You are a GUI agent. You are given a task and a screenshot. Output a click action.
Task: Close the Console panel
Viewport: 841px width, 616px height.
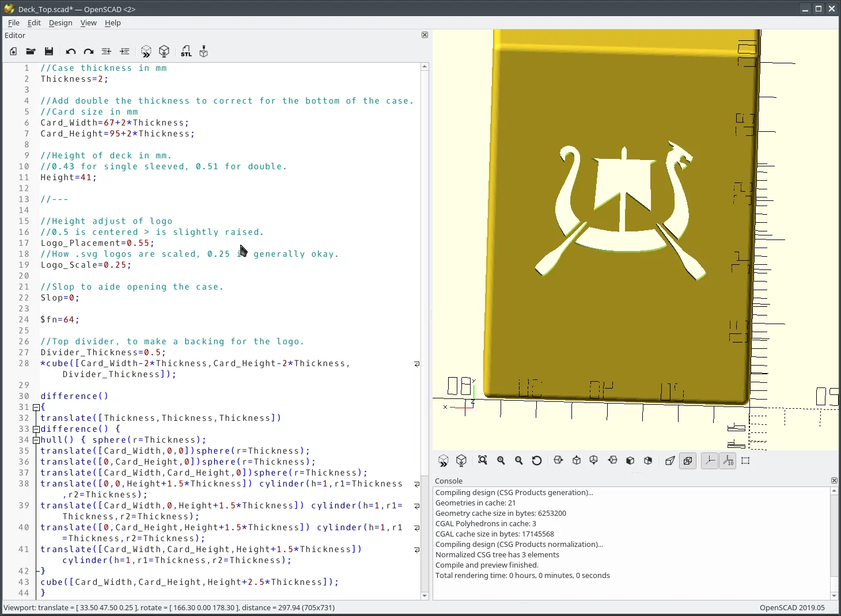click(834, 481)
